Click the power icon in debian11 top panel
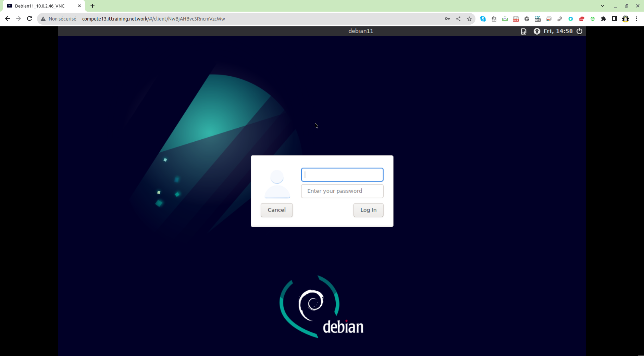Viewport: 644px width, 356px height. coord(579,31)
